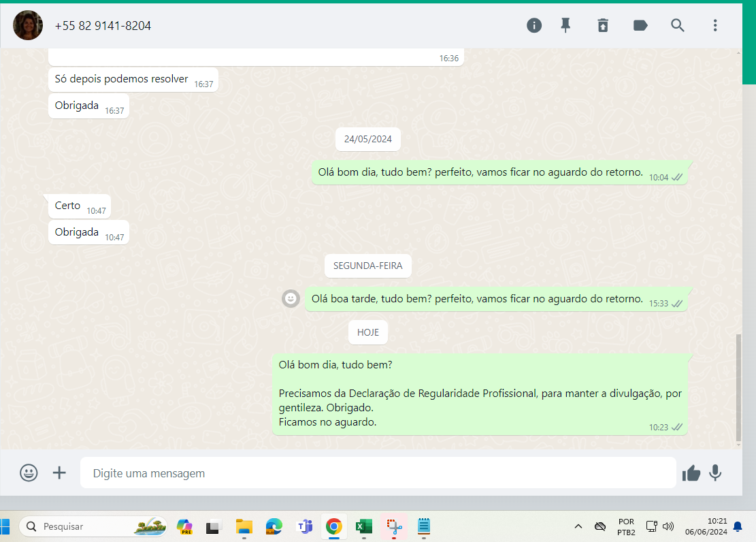Change the POR PTB2 keyboard language
The image size is (756, 542).
[626, 527]
